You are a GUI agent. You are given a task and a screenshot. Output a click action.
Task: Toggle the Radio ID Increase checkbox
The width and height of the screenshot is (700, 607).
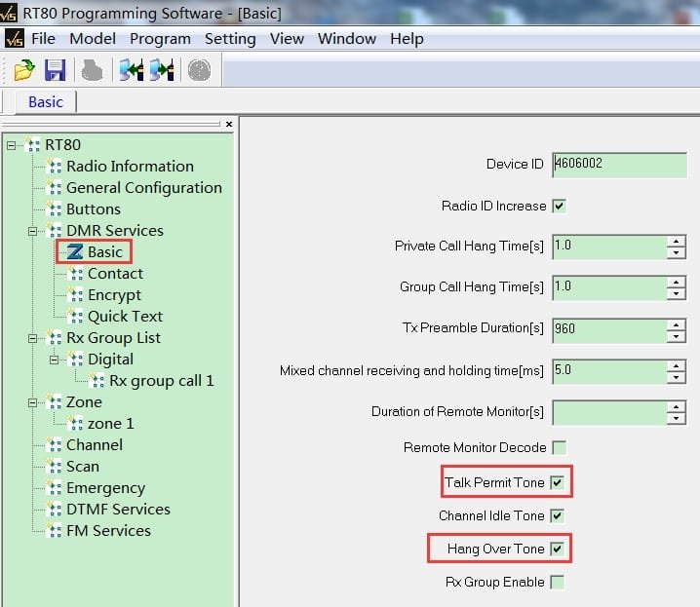tap(559, 206)
